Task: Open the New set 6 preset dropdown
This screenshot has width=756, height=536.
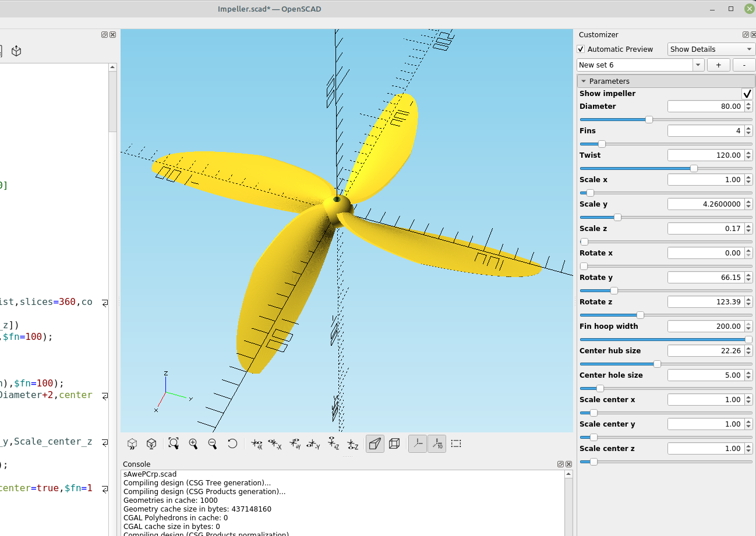Action: (698, 65)
